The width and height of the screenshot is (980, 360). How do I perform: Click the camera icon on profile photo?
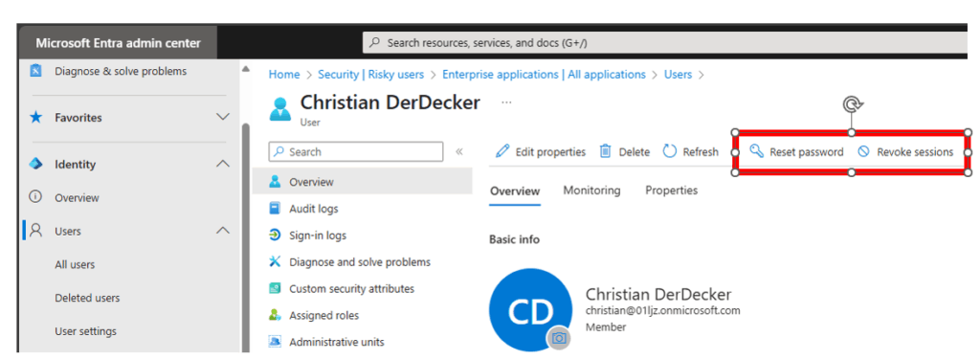pos(559,337)
